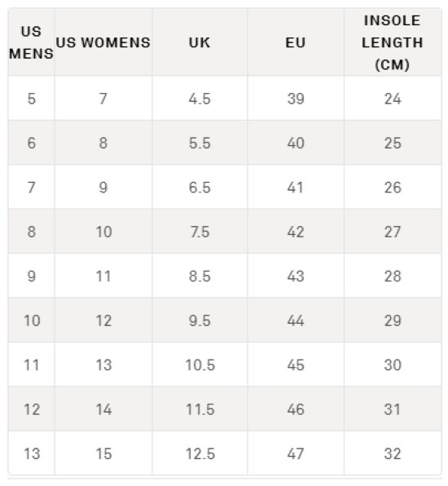Click US mens size 5 cell

tap(31, 99)
